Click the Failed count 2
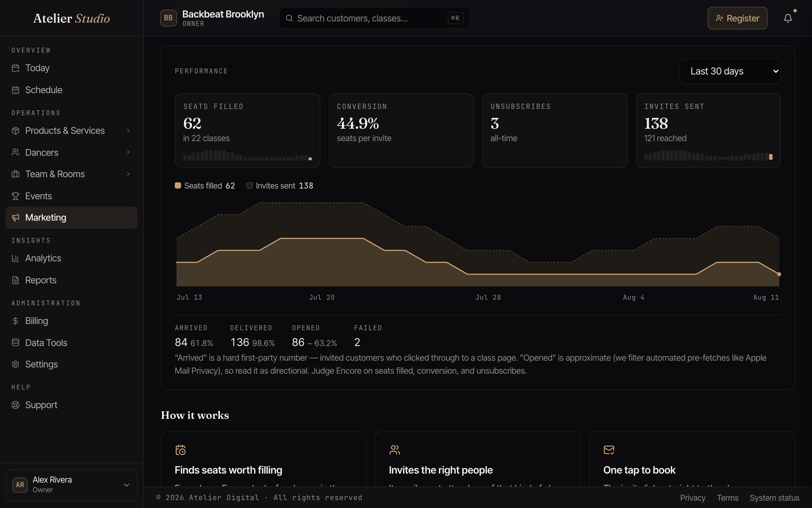Viewport: 812px width, 508px height. (x=357, y=342)
